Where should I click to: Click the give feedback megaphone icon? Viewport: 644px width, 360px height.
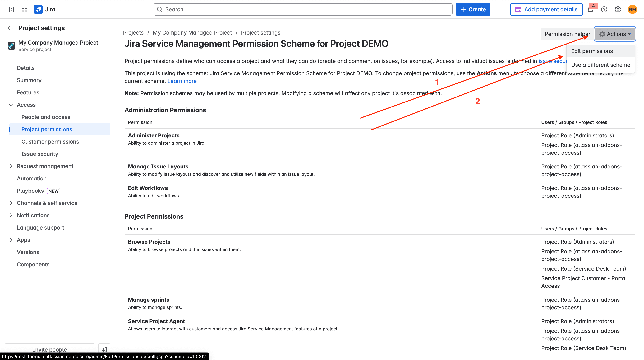(x=104, y=349)
